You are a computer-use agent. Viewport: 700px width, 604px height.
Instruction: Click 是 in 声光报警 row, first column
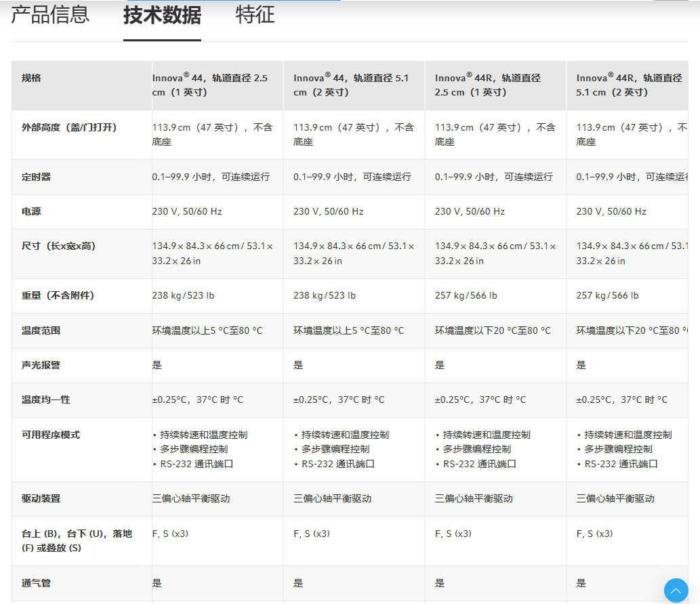pos(157,366)
